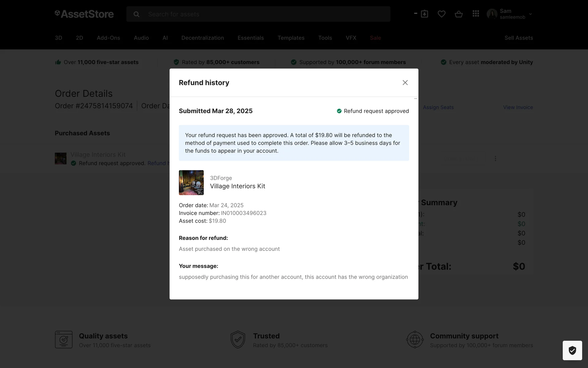Image resolution: width=588 pixels, height=368 pixels.
Task: Click the View Invoice link
Action: [518, 107]
